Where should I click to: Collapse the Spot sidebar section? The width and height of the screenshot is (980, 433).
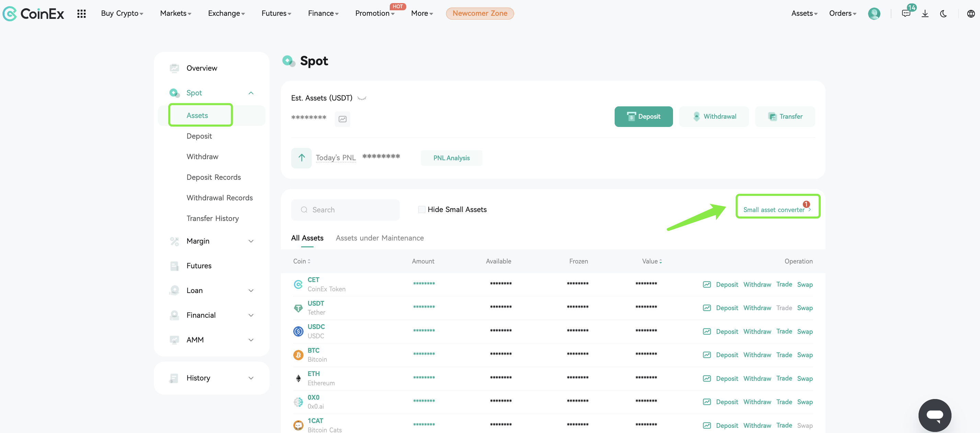pos(251,93)
